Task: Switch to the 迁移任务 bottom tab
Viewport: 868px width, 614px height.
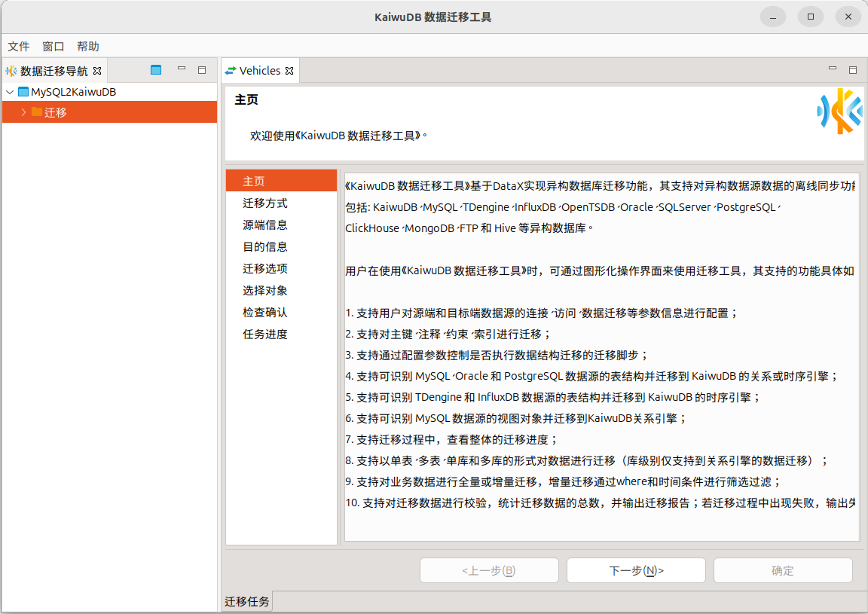Action: [x=247, y=601]
